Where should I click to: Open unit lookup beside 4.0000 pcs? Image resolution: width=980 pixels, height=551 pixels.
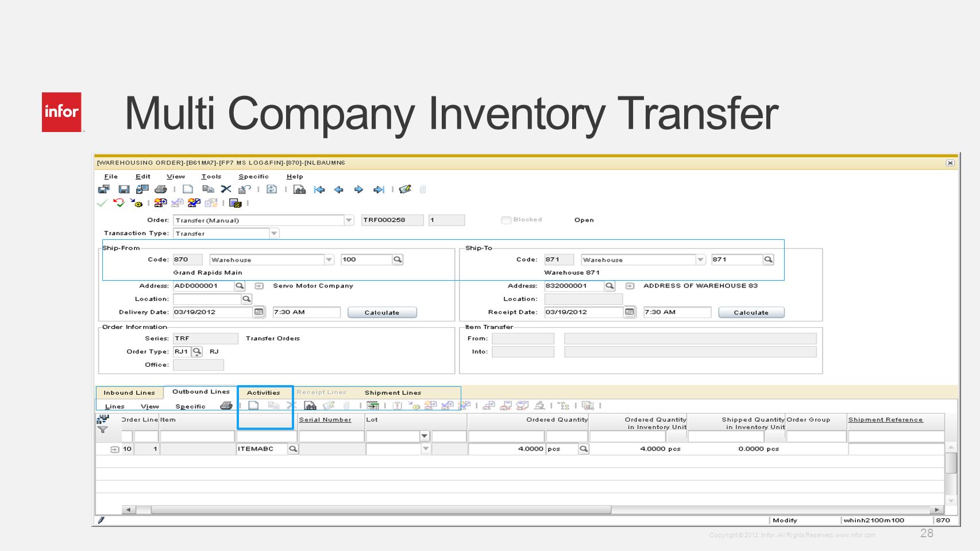[584, 449]
